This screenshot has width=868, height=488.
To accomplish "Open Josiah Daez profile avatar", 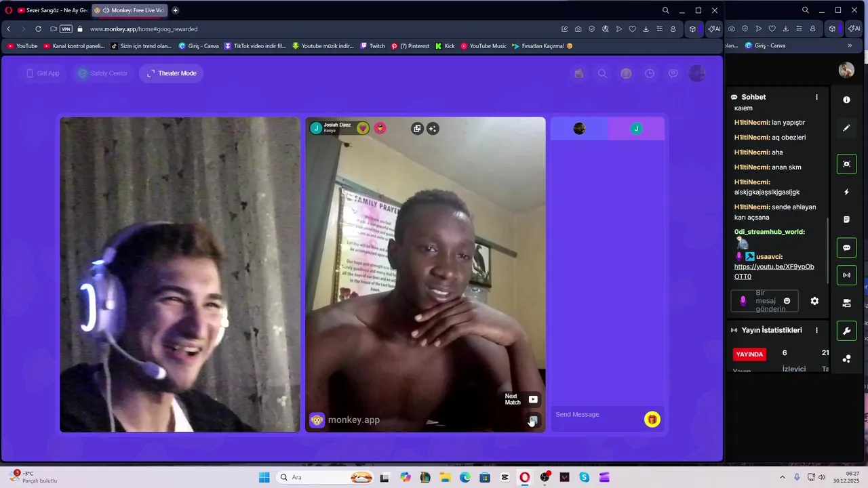I will [x=316, y=128].
